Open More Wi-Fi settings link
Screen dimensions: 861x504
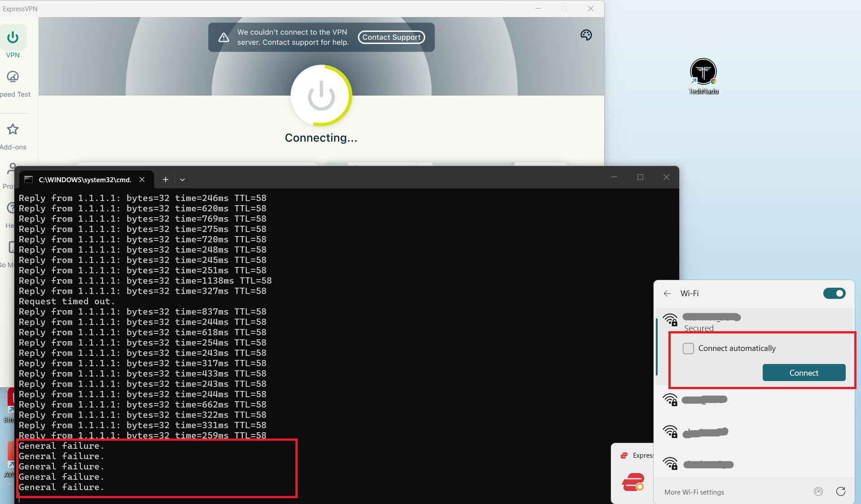[x=694, y=492]
